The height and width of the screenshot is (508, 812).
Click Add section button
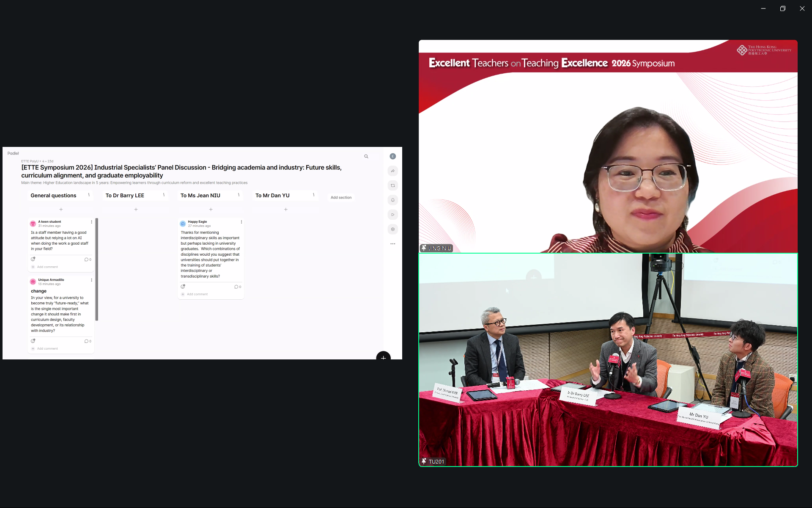click(x=341, y=198)
